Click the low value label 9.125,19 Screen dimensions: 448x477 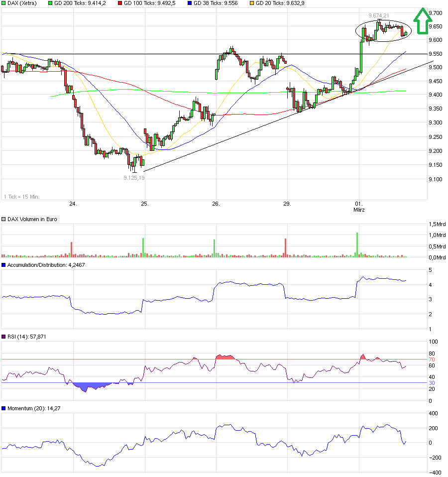(134, 178)
